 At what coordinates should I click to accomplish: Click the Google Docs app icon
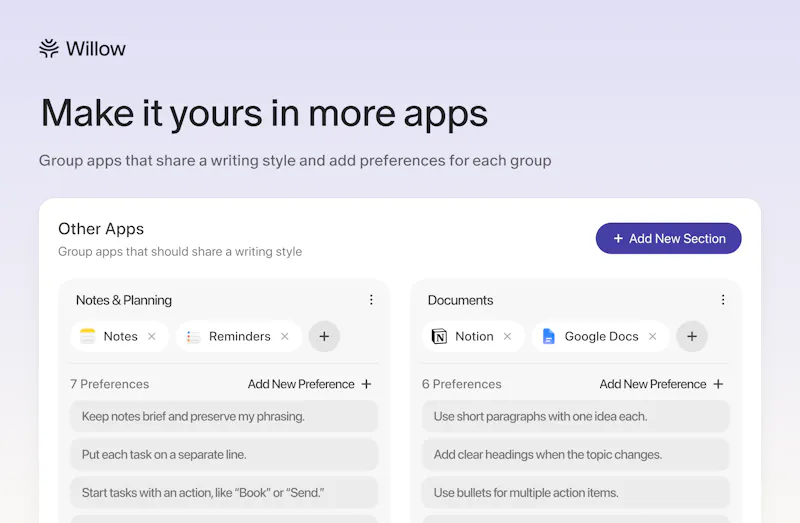pos(548,336)
